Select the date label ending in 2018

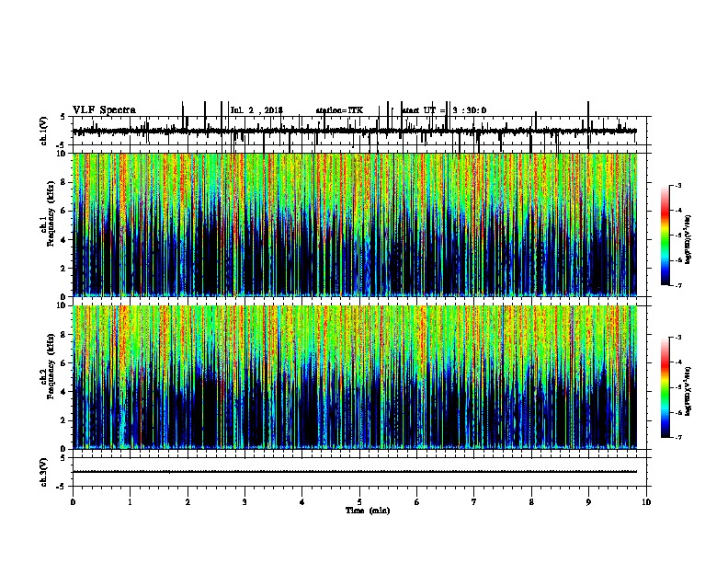pyautogui.click(x=256, y=110)
